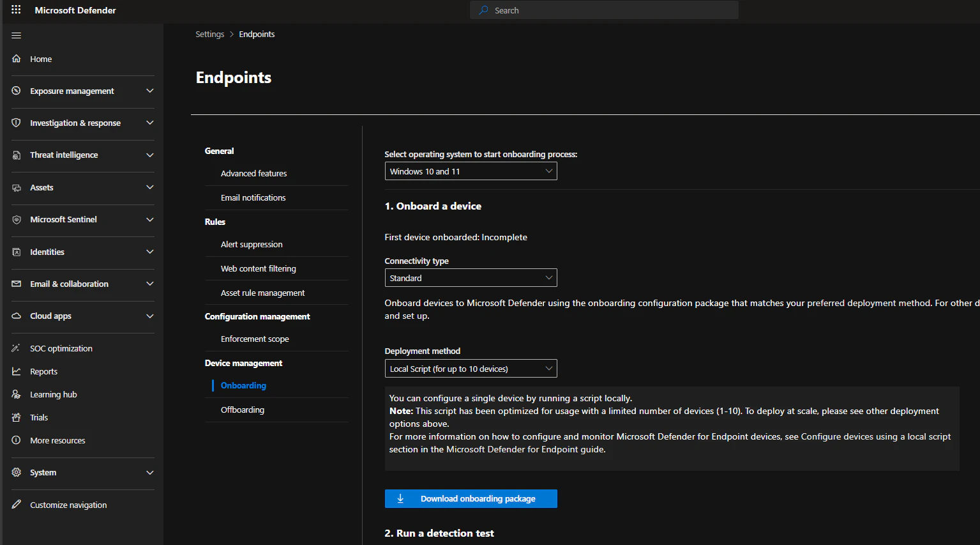Open the Connectivity type dropdown

[x=471, y=278]
